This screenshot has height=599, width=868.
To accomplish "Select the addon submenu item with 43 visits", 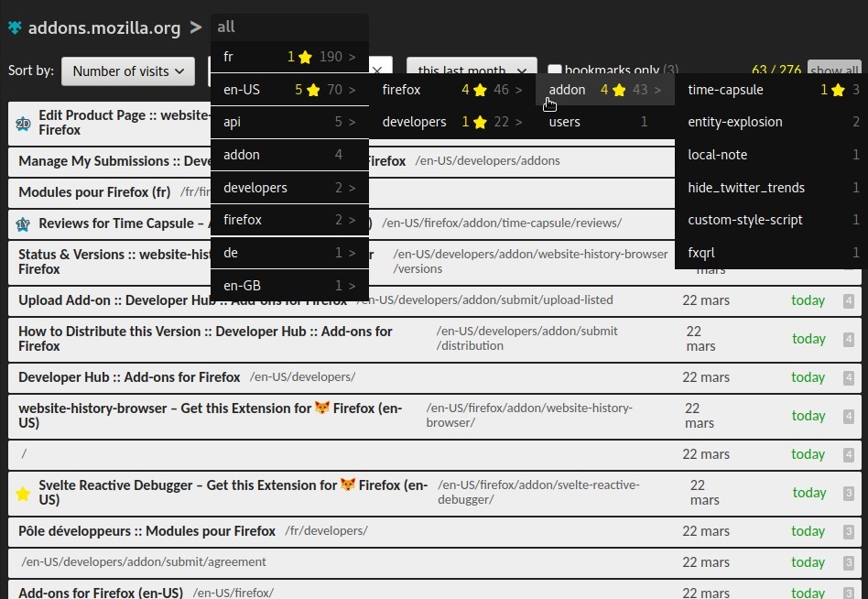I will (x=605, y=90).
